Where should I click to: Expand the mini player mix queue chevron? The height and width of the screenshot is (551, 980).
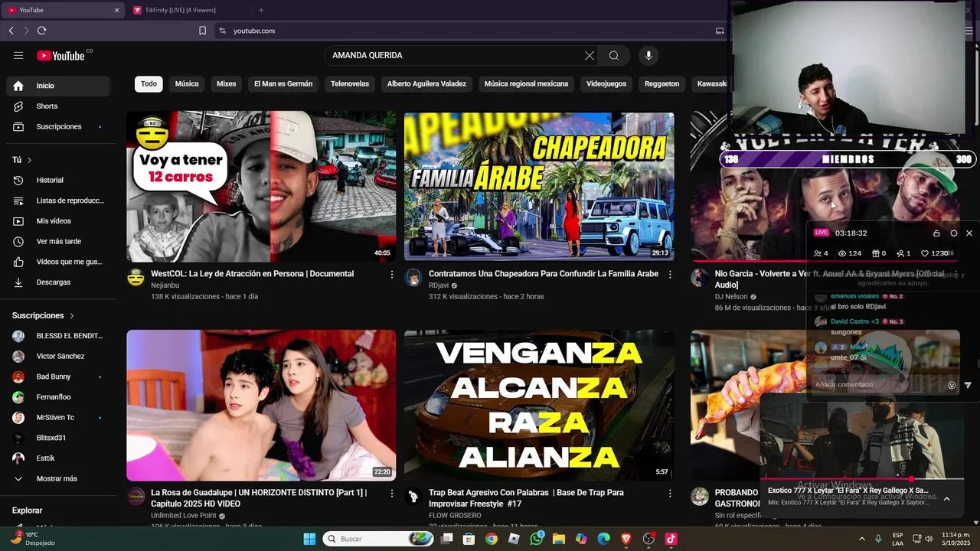tap(946, 498)
